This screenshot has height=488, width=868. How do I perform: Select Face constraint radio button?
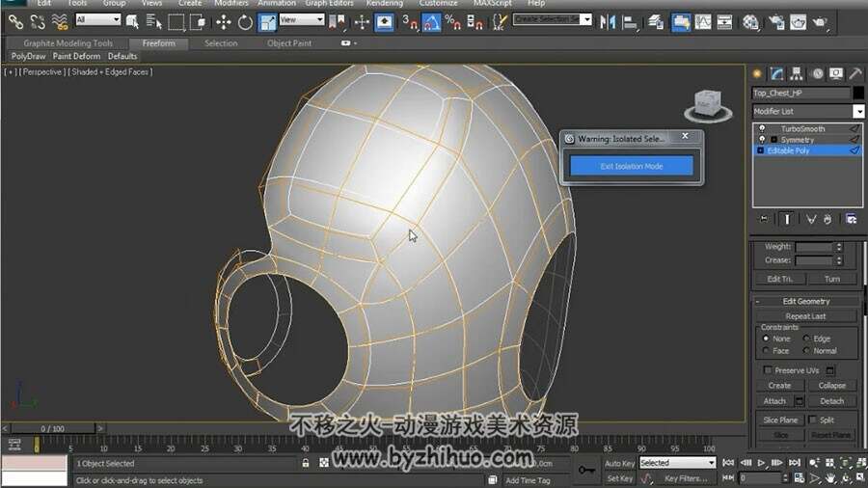click(x=766, y=351)
